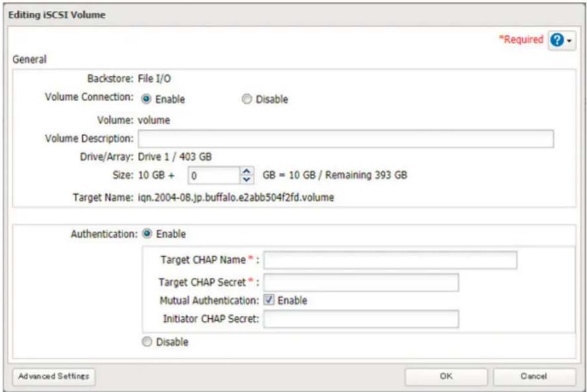Viewport: 587px width, 392px height.
Task: Click the 'General' section heading
Action: point(30,59)
